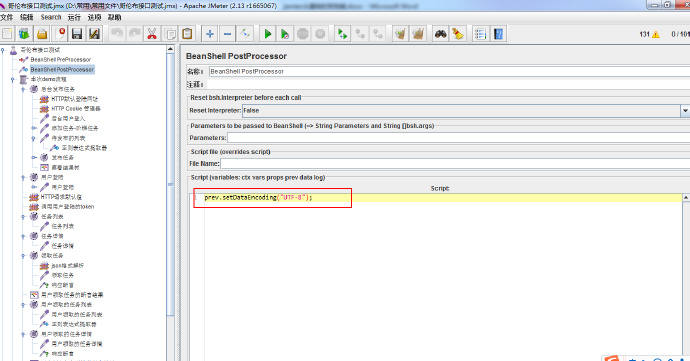Click the tree panel scroll-up arrow

click(171, 49)
